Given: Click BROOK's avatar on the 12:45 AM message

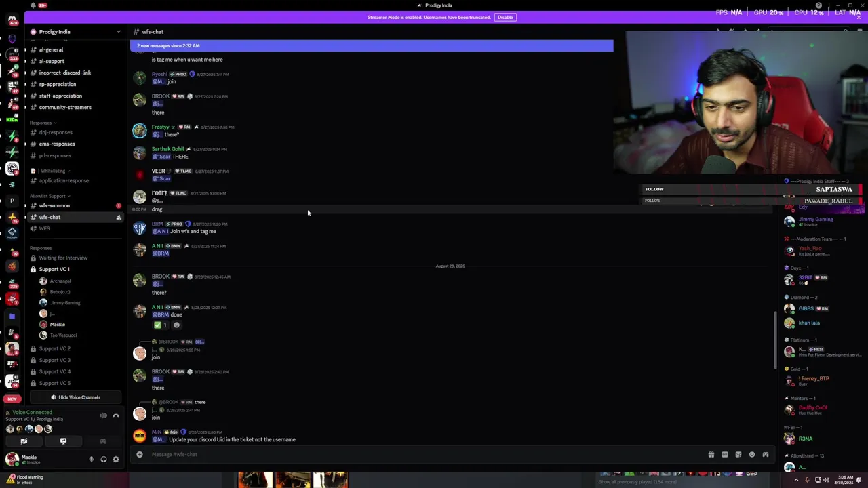Looking at the screenshot, I should [x=140, y=281].
